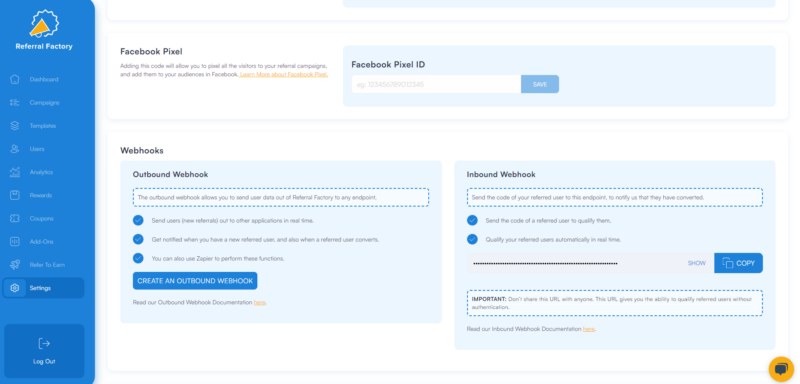Click the outbound webhook description box

pos(281,197)
